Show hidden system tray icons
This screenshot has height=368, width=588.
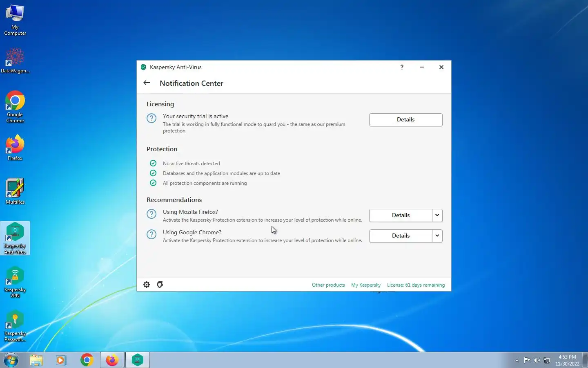click(x=517, y=360)
